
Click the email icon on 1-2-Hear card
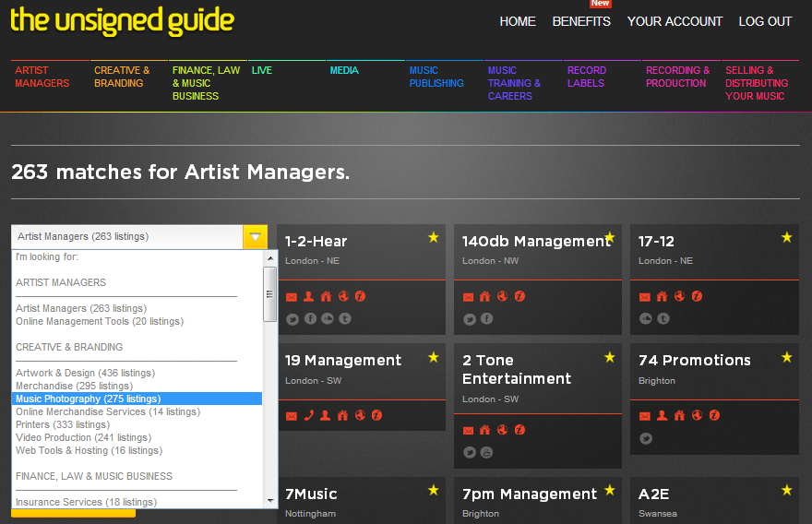pyautogui.click(x=292, y=297)
